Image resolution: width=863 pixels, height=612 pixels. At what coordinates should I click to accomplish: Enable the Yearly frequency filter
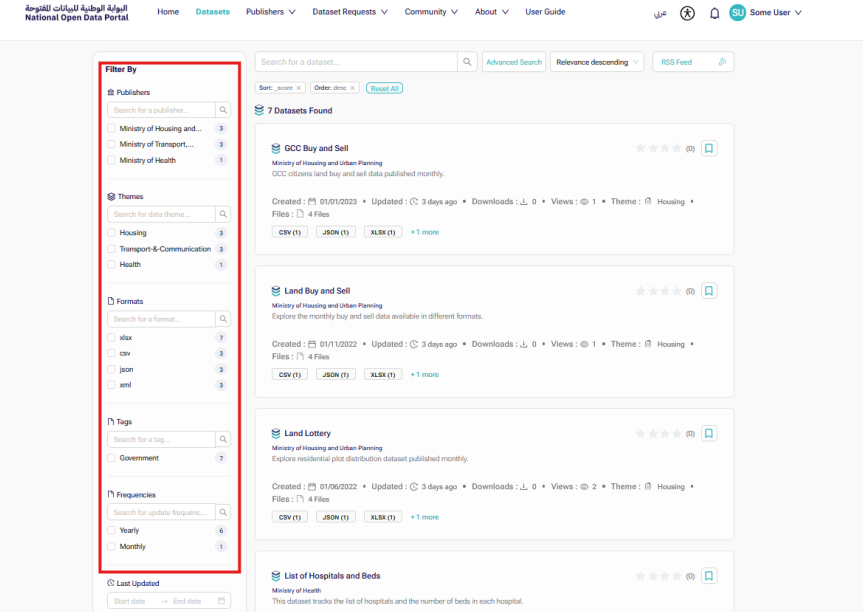coord(112,530)
